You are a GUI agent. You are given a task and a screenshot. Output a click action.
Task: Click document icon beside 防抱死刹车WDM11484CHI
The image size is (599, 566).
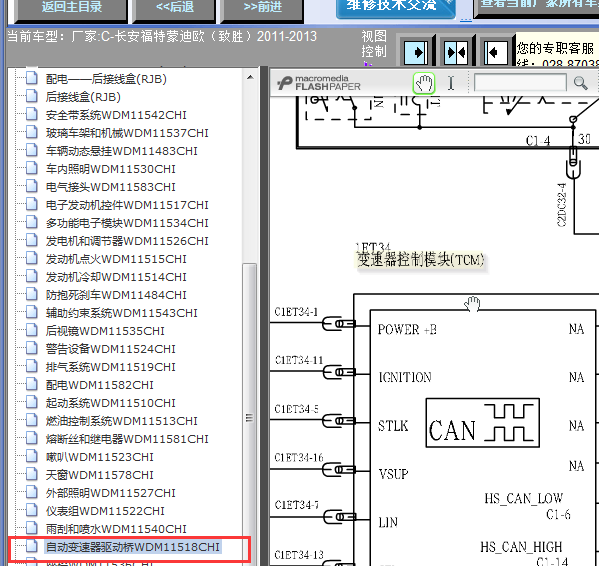click(x=32, y=294)
